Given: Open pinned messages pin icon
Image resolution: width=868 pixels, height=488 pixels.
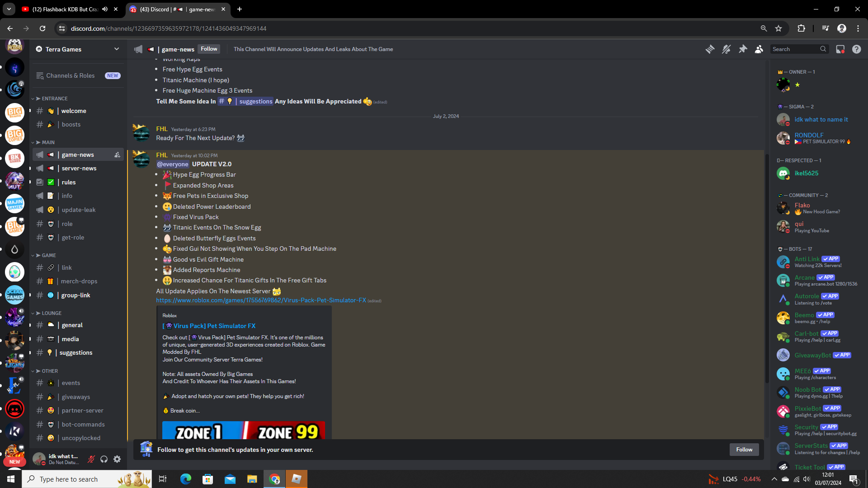Looking at the screenshot, I should point(743,49).
